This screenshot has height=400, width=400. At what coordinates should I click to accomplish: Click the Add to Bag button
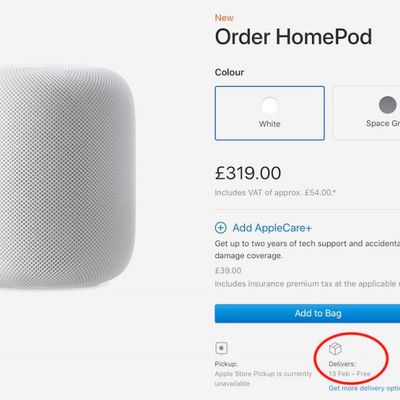click(307, 313)
